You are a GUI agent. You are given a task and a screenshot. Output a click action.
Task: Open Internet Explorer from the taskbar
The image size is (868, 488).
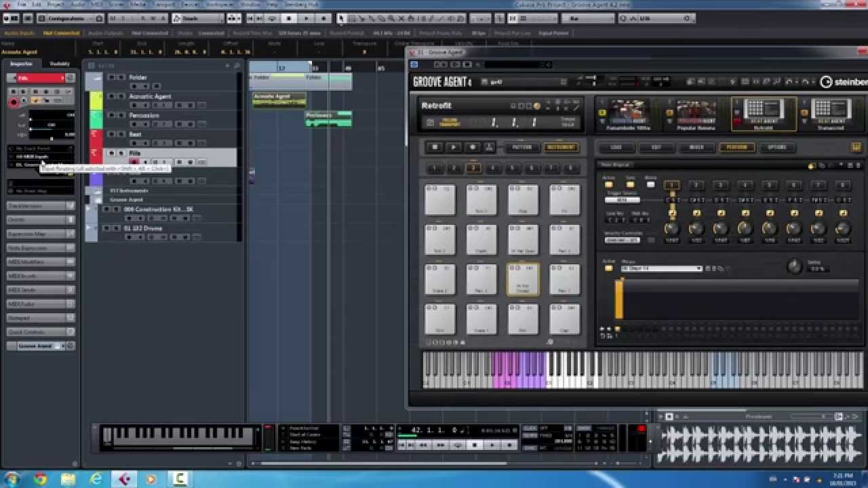(x=96, y=479)
